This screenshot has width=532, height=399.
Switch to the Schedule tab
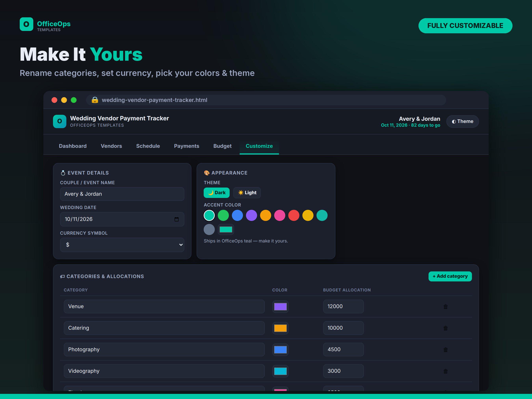click(x=148, y=146)
